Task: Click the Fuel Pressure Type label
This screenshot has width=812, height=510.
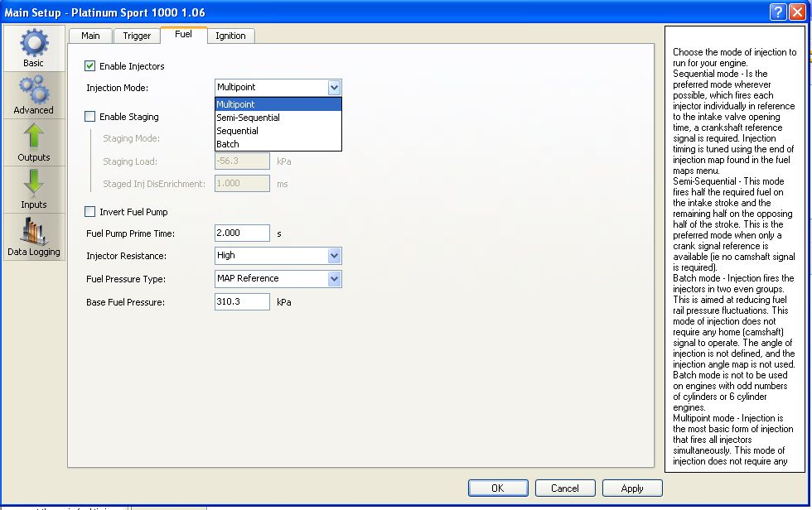Action: (126, 279)
